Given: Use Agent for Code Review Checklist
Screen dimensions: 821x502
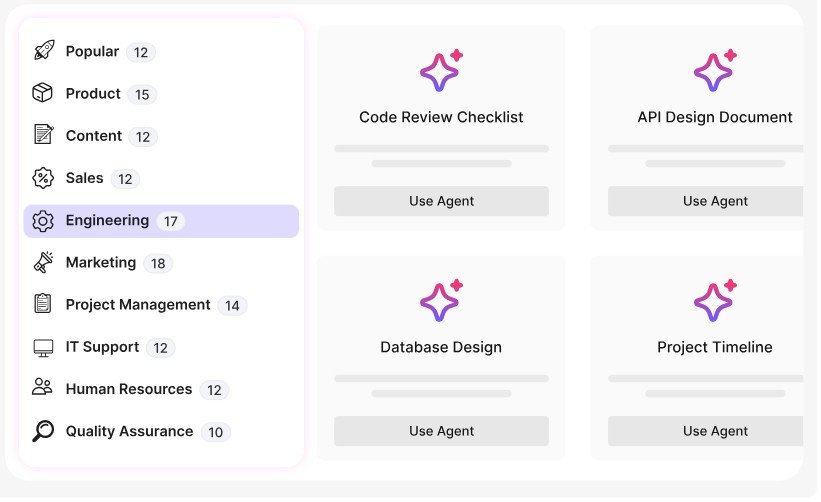Looking at the screenshot, I should tap(441, 201).
